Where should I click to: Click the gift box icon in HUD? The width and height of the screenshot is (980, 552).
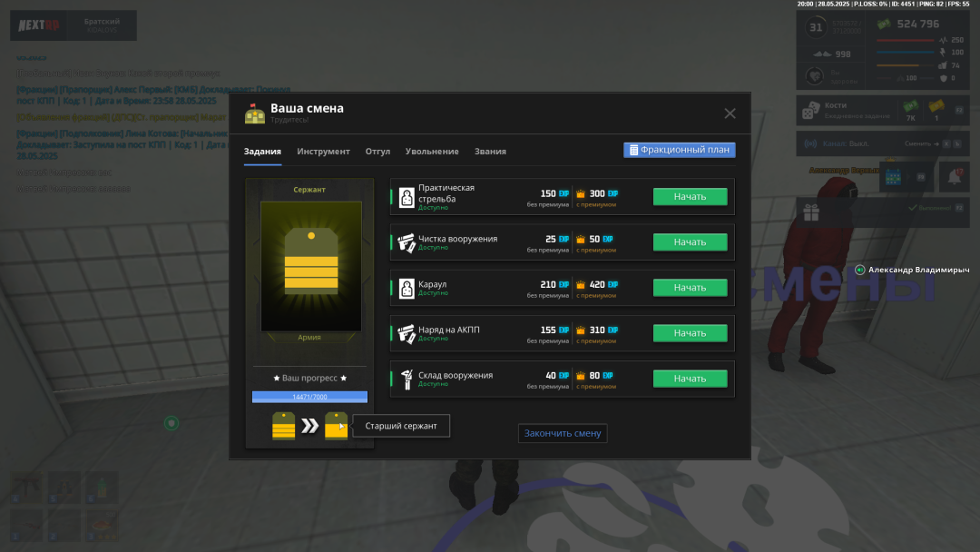810,212
